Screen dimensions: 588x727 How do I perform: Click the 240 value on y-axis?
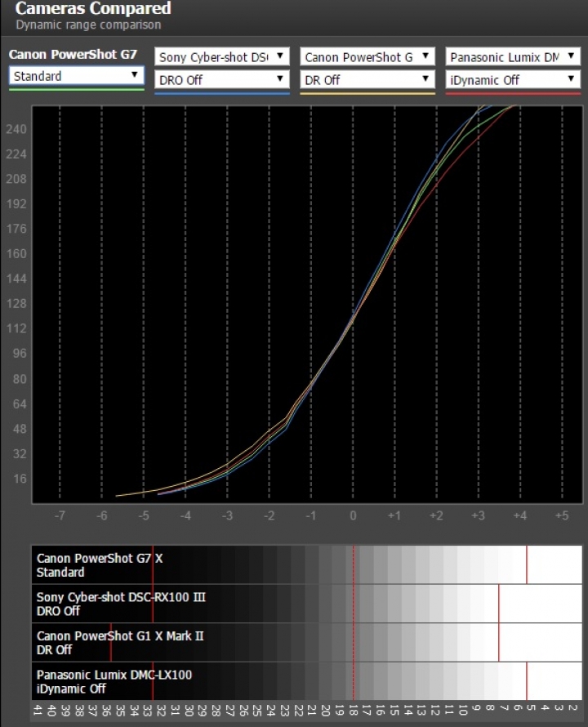click(16, 129)
